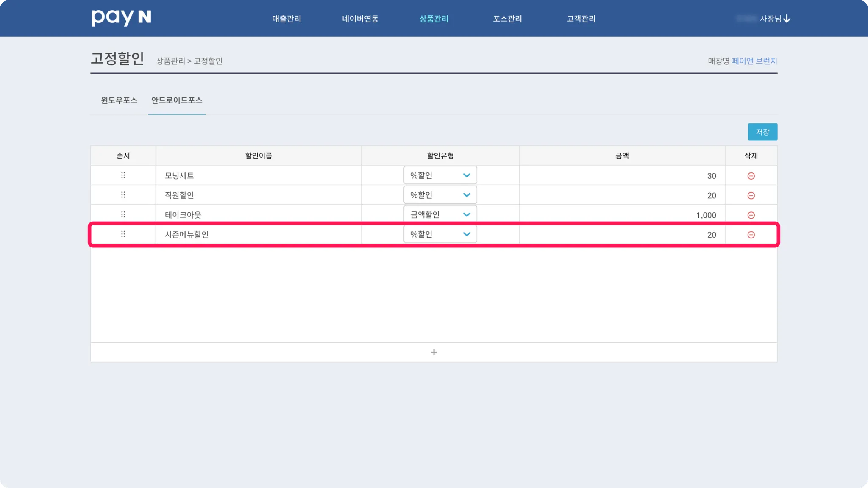Remove the 테이크아웃 discount via its minus icon
868x488 pixels.
click(x=751, y=215)
